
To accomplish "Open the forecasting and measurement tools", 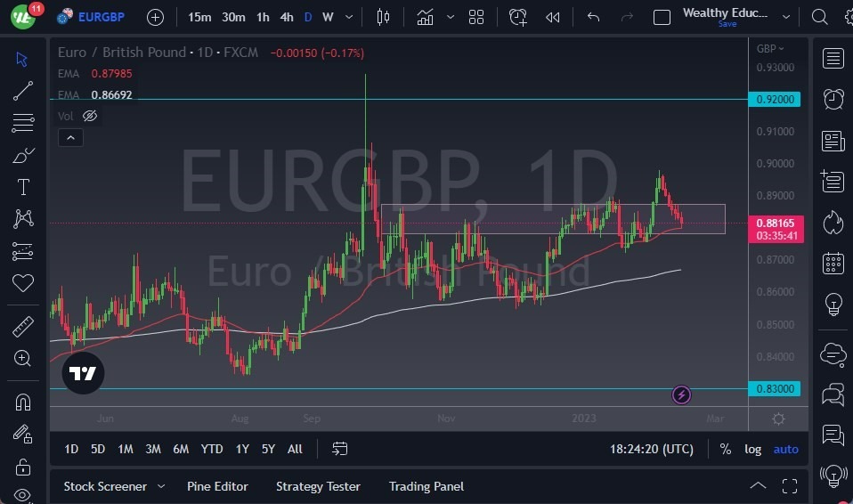I will (x=23, y=251).
